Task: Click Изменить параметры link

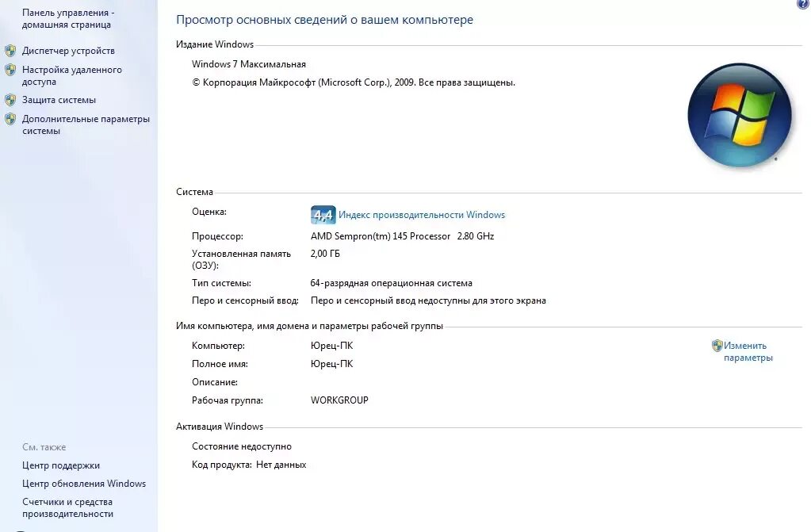Action: pos(748,351)
